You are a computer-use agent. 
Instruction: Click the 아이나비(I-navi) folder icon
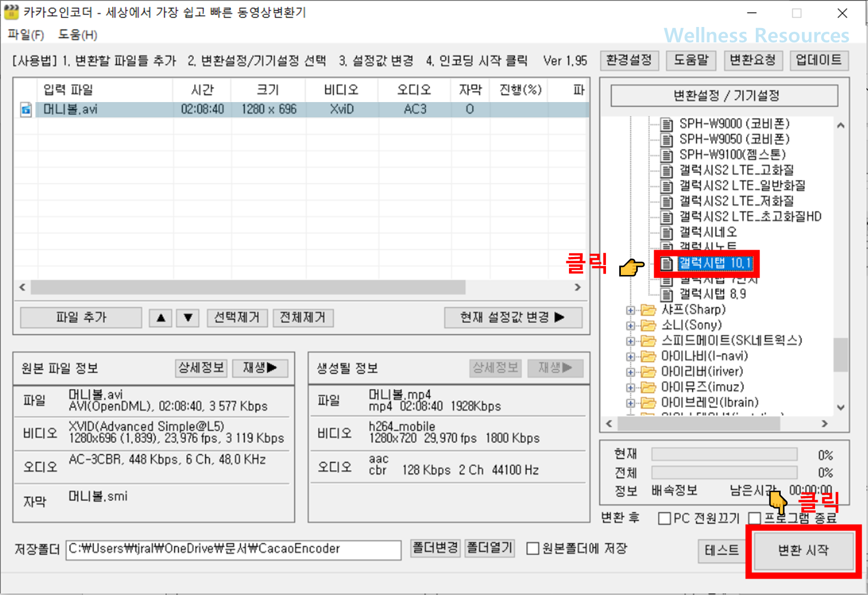click(648, 356)
